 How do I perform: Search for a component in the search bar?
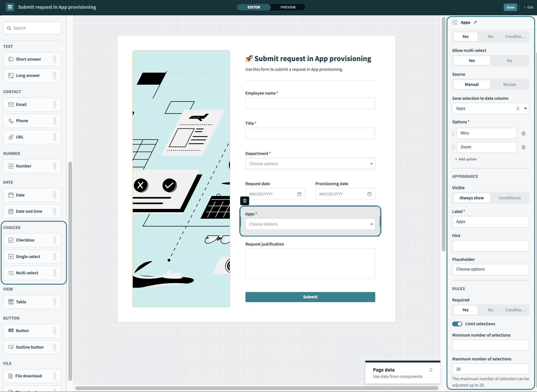click(x=32, y=28)
